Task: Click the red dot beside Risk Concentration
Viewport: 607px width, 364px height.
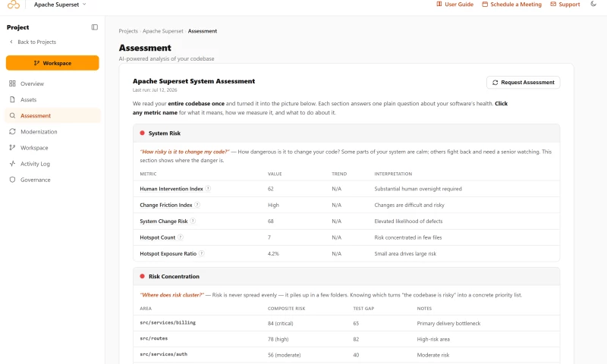Action: (142, 277)
